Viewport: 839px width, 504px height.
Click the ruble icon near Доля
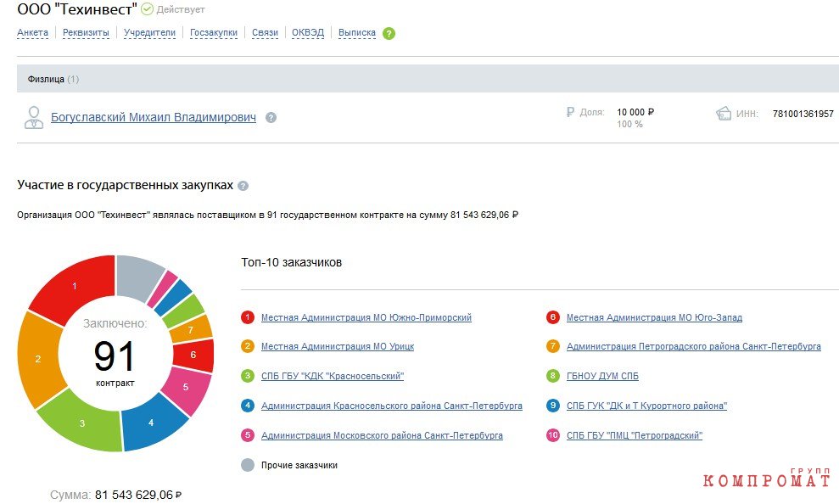pos(570,112)
